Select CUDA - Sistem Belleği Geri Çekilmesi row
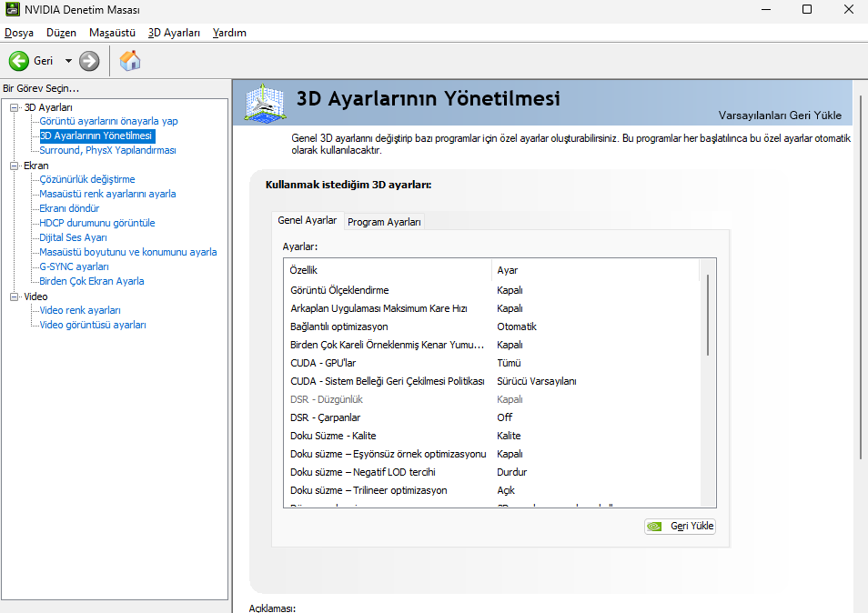This screenshot has height=613, width=868. [491, 382]
